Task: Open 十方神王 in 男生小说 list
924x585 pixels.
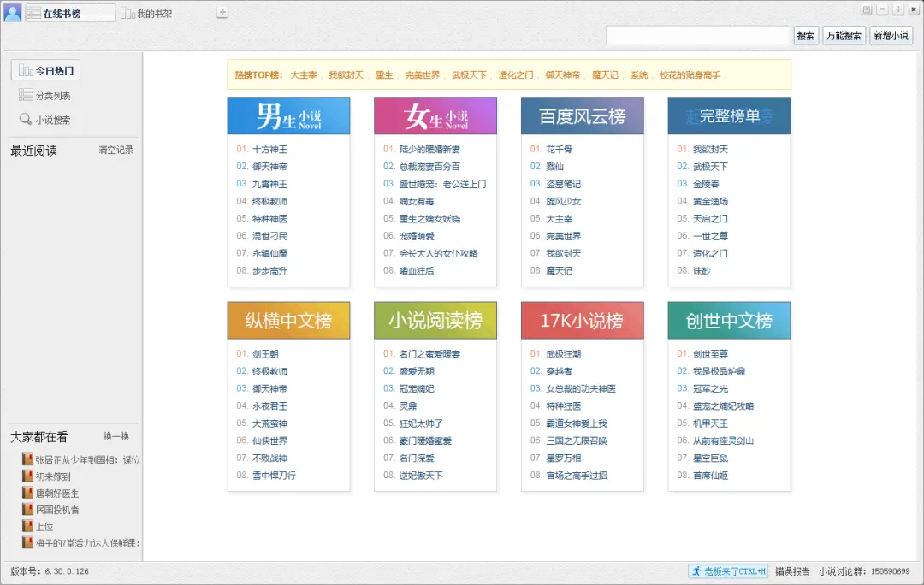Action: tap(269, 149)
